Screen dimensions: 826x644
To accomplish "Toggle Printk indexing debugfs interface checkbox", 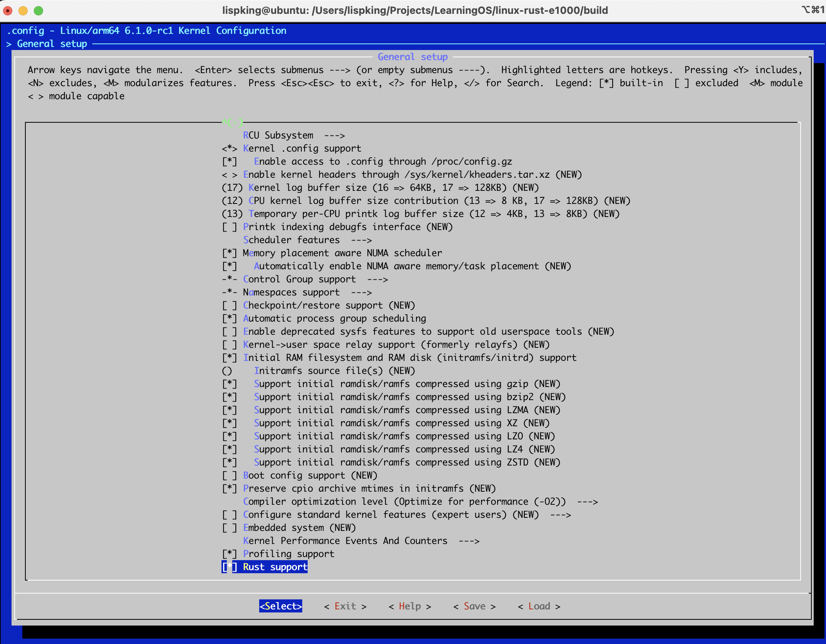I will (x=230, y=227).
